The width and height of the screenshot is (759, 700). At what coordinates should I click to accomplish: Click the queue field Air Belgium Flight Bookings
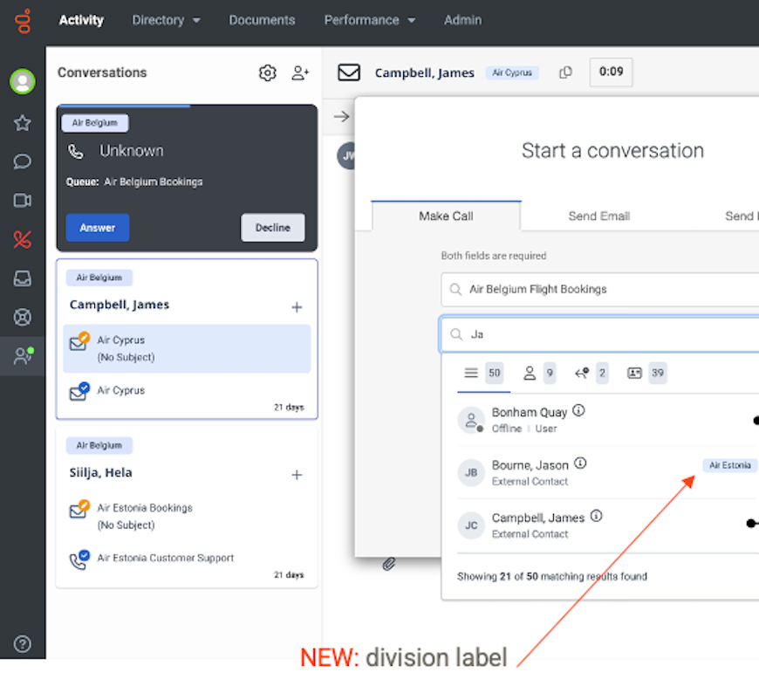(602, 289)
